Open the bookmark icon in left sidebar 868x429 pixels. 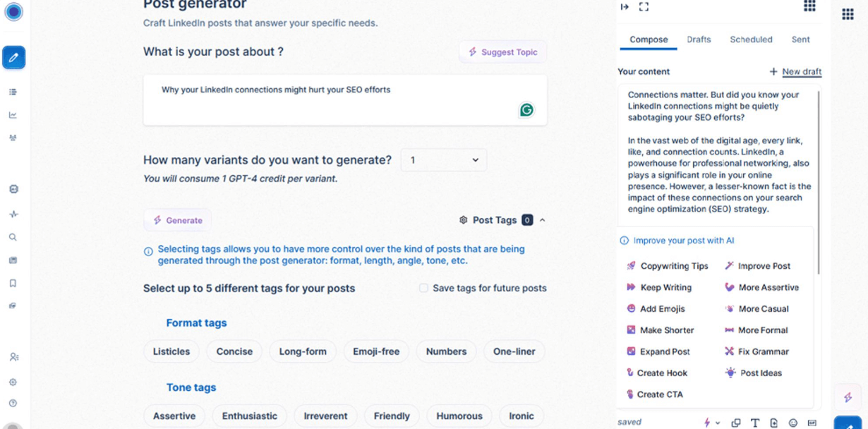click(x=13, y=284)
